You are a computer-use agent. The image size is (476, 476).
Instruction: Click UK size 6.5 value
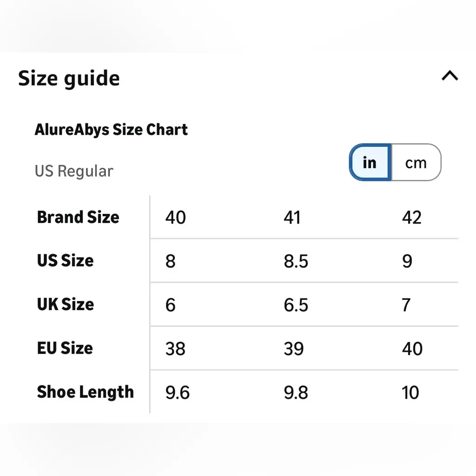tap(296, 305)
